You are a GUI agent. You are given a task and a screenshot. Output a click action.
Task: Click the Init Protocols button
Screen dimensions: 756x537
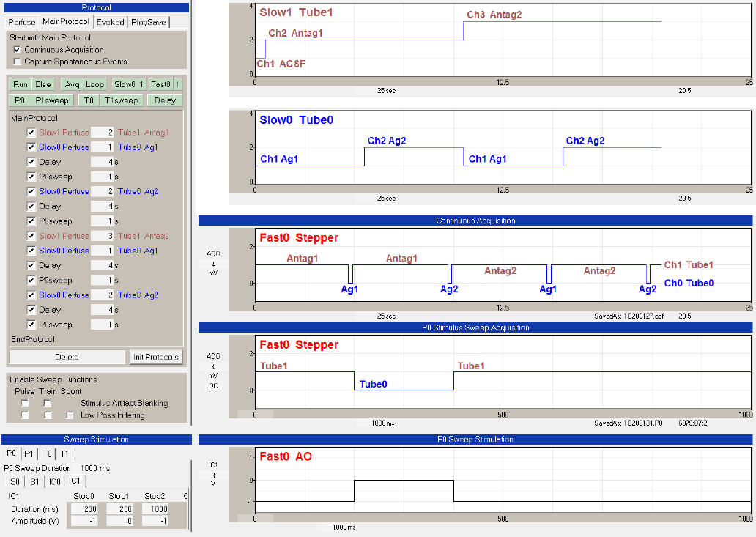pyautogui.click(x=155, y=357)
